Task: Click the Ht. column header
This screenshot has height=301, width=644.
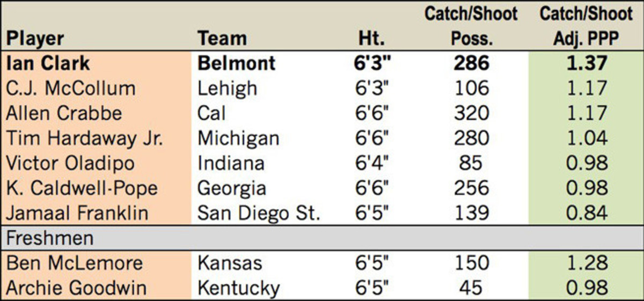Action: [x=372, y=38]
